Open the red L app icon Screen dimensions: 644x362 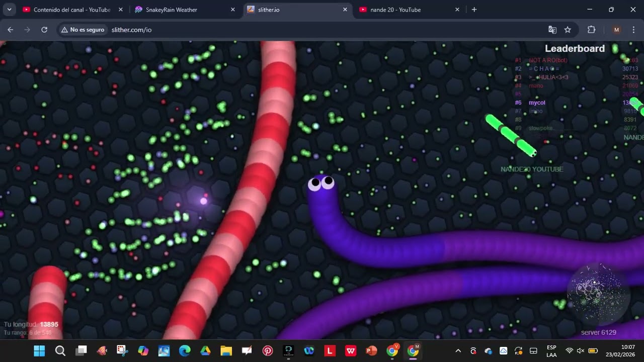(330, 351)
